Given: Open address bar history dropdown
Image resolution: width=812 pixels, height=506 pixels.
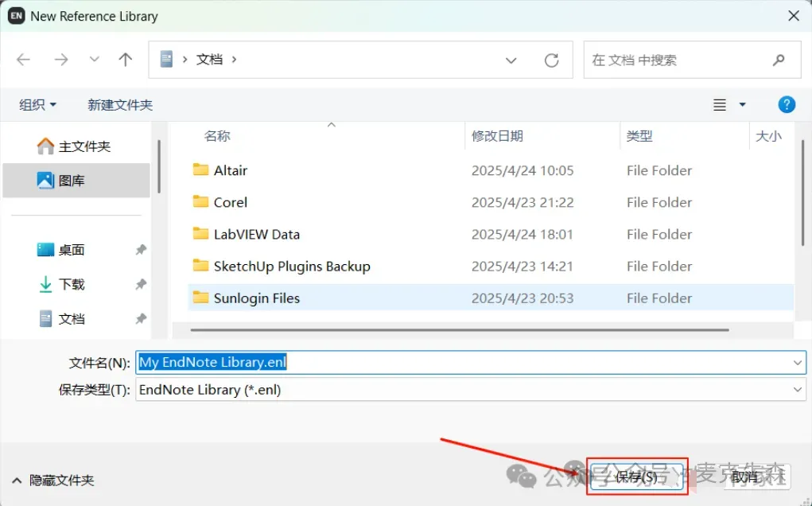Looking at the screenshot, I should 511,60.
